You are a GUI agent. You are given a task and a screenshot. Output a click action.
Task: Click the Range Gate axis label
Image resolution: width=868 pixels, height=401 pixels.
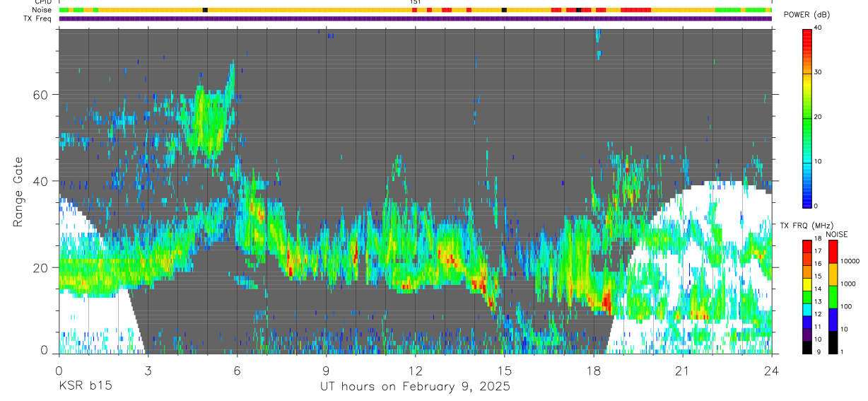coord(18,192)
